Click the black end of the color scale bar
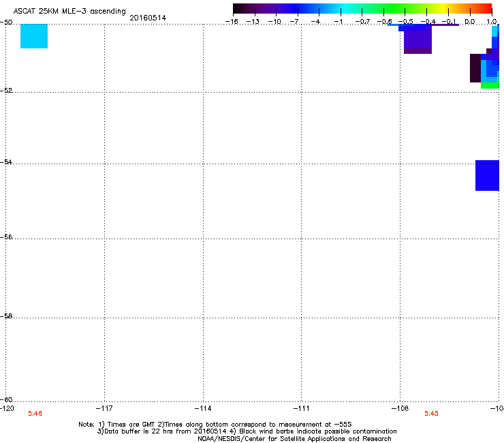 pyautogui.click(x=238, y=9)
